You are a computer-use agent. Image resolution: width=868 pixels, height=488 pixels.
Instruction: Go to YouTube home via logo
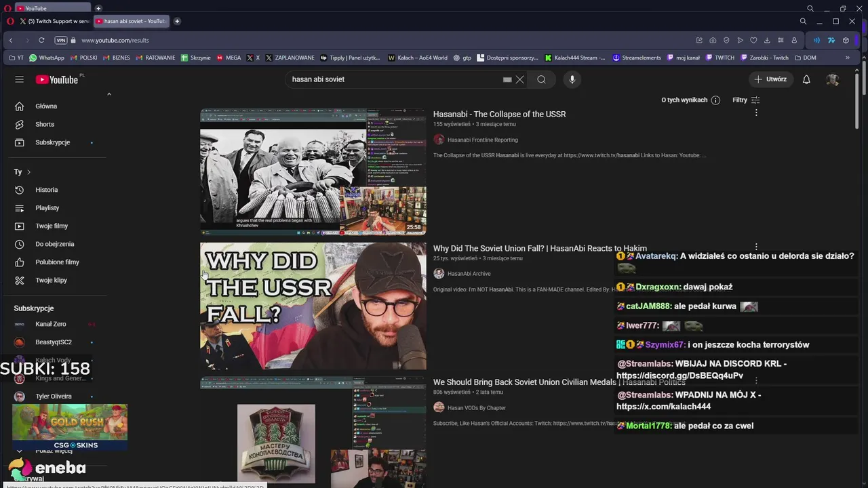[x=57, y=79]
